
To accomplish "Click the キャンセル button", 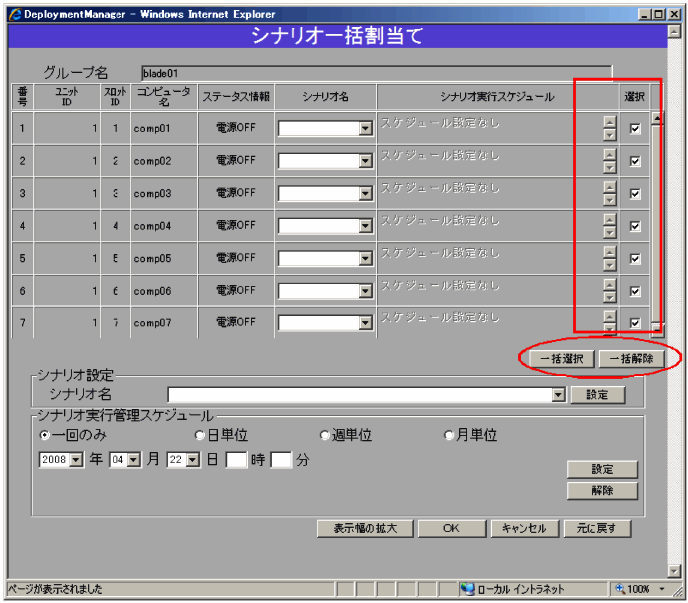I will (x=524, y=528).
